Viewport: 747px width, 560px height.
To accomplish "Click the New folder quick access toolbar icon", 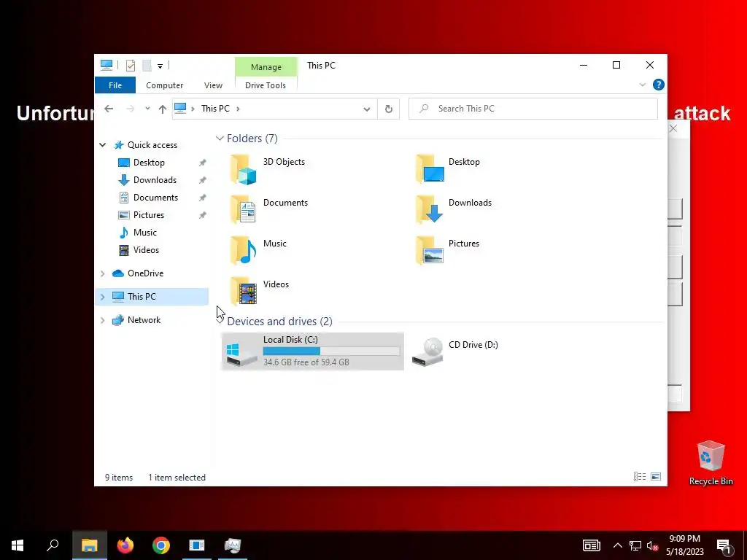I will coord(147,65).
